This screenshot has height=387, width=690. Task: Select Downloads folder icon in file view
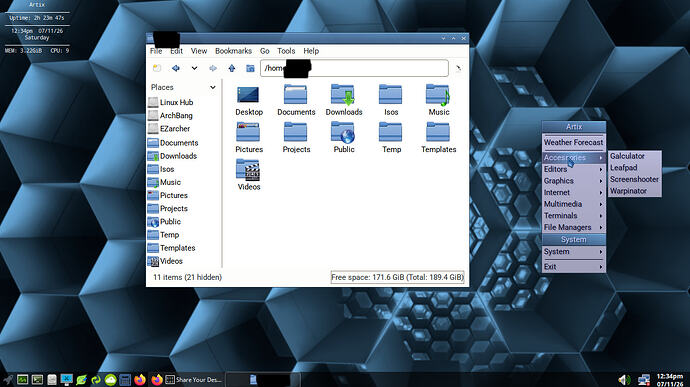pyautogui.click(x=343, y=95)
